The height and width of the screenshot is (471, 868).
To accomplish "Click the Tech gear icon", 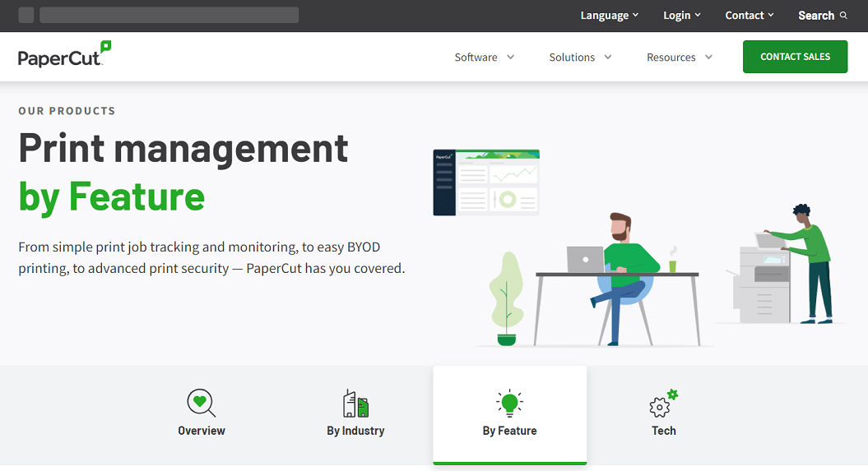I will 663,404.
